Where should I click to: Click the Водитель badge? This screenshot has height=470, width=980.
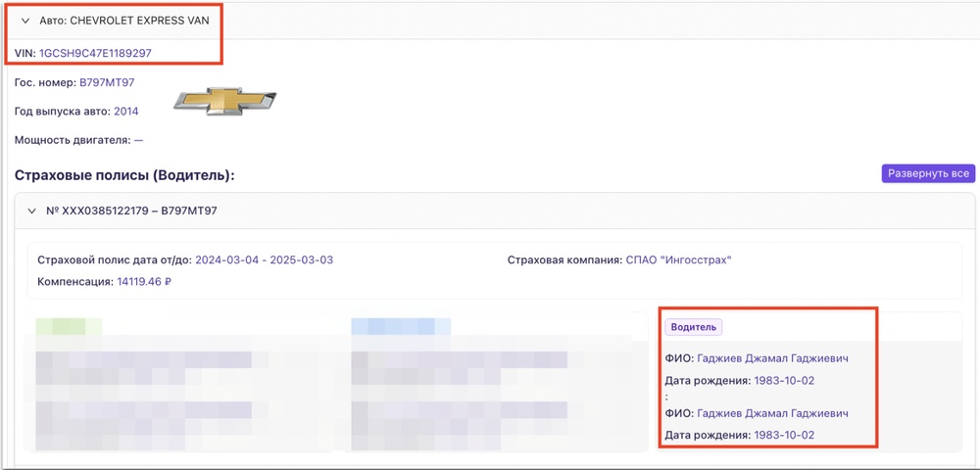(694, 327)
